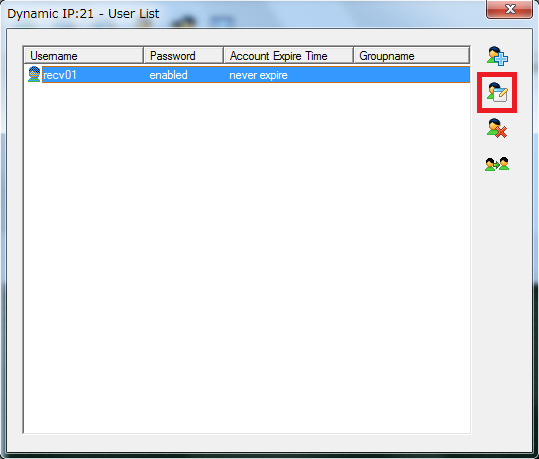Click the empty Groupname cell of recv01

pos(411,75)
